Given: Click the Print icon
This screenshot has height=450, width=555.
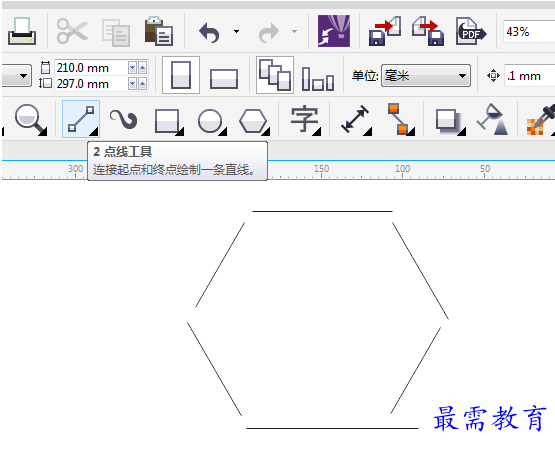Looking at the screenshot, I should point(22,32).
